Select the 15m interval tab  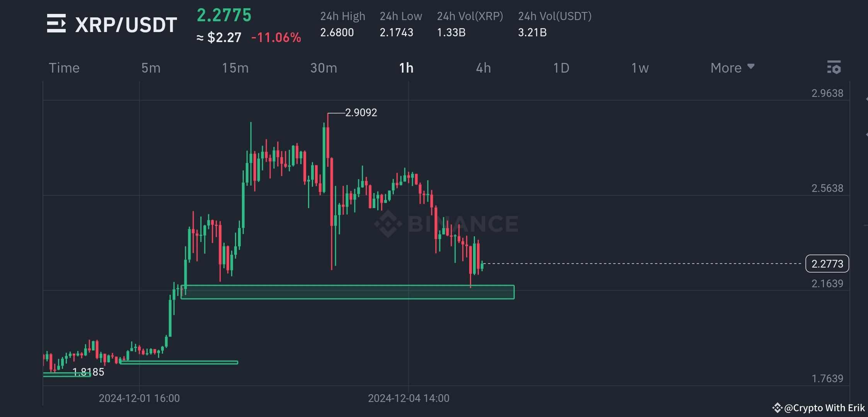(x=235, y=68)
